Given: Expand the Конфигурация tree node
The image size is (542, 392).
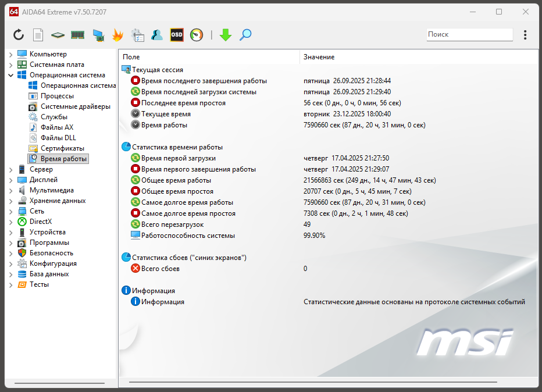Looking at the screenshot, I should [10, 263].
